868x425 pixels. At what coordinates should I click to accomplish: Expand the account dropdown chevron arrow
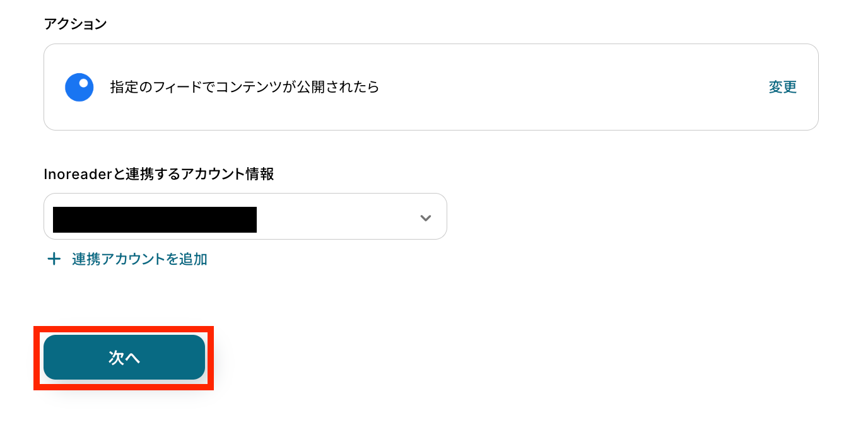426,218
